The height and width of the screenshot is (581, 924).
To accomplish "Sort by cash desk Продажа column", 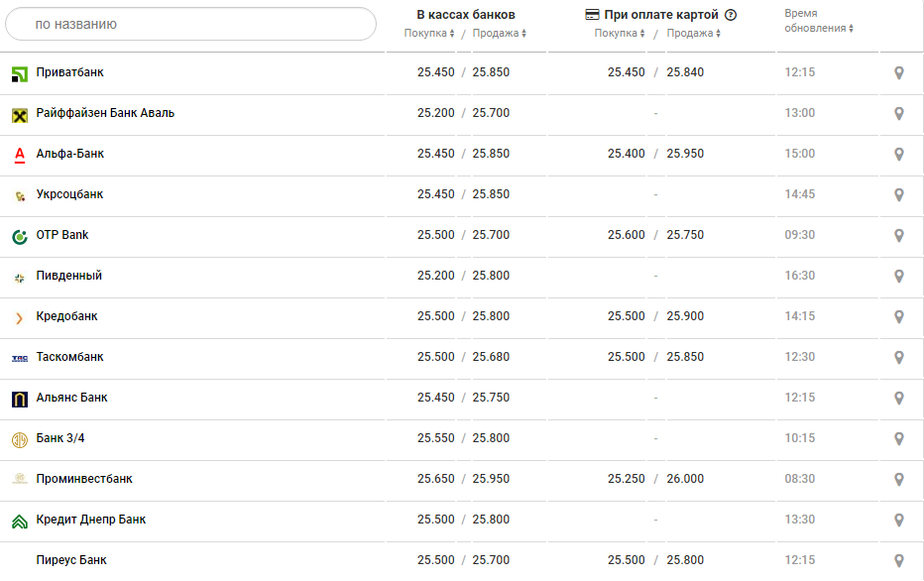I will tap(499, 34).
